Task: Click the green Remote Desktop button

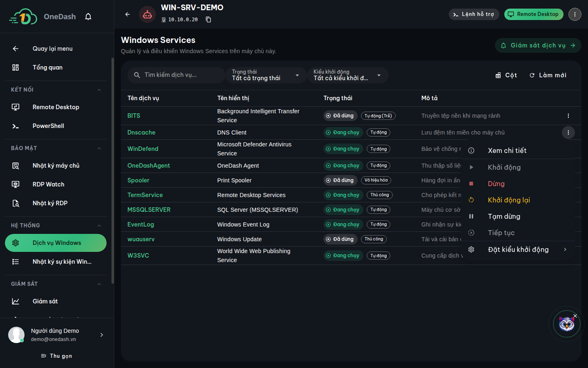Action: [x=534, y=14]
